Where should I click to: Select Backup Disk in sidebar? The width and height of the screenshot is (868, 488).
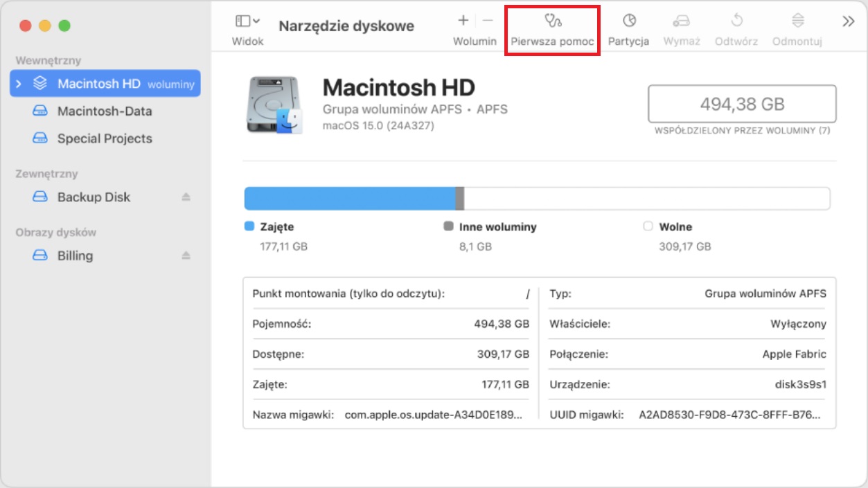point(94,197)
